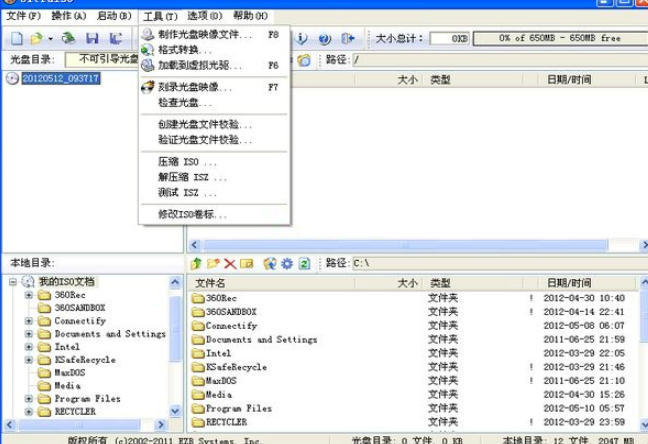
Task: Click the 不可引导光盘 bootable status field
Action: click(x=102, y=60)
